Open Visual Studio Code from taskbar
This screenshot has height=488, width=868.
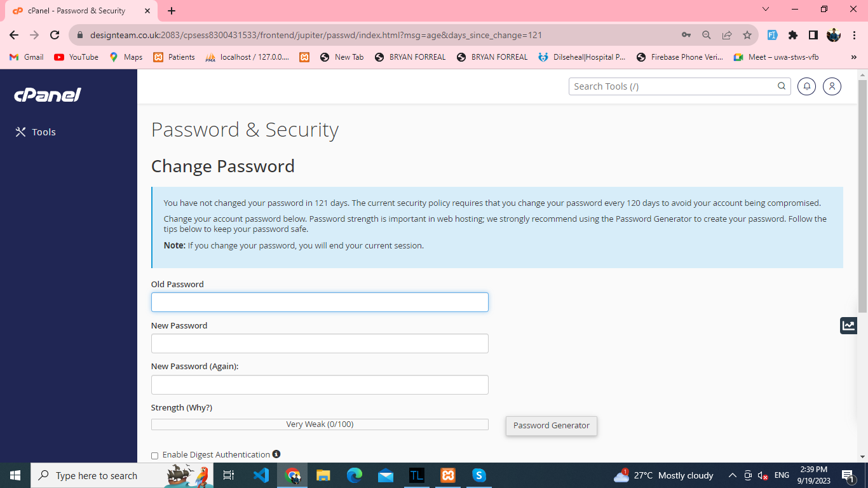click(261, 475)
